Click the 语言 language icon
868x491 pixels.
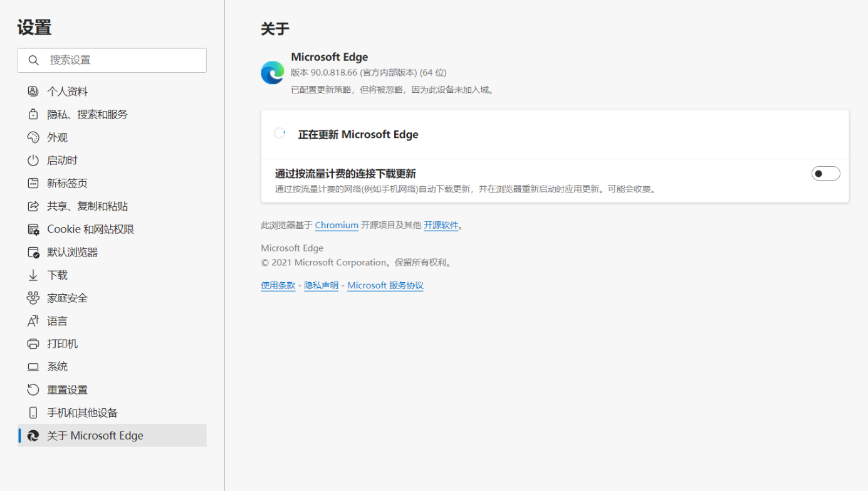click(33, 321)
